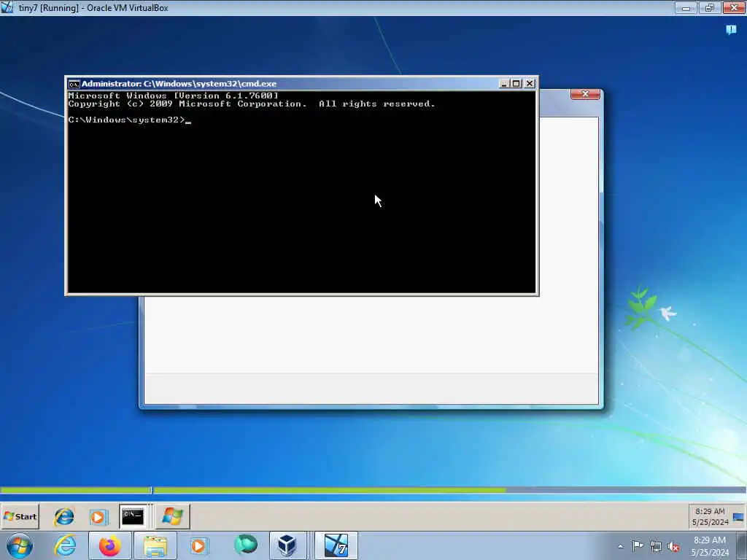The width and height of the screenshot is (747, 560).
Task: Click the VirtualBox icon in outer title bar
Action: pyautogui.click(x=7, y=7)
